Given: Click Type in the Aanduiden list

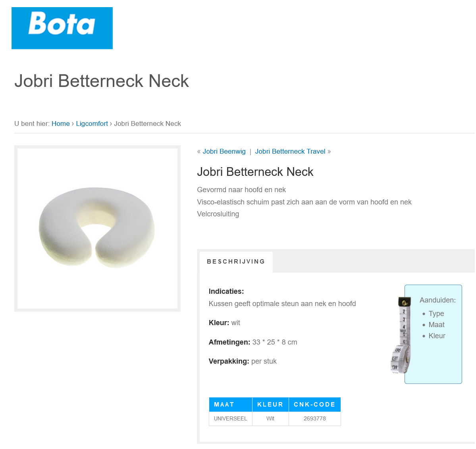Looking at the screenshot, I should pyautogui.click(x=436, y=314).
